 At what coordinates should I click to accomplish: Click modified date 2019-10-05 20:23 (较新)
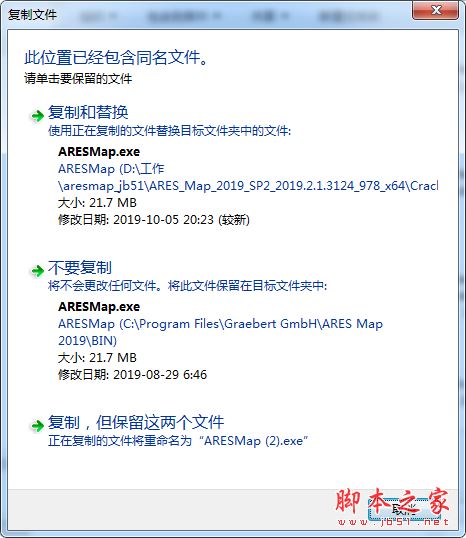point(154,220)
